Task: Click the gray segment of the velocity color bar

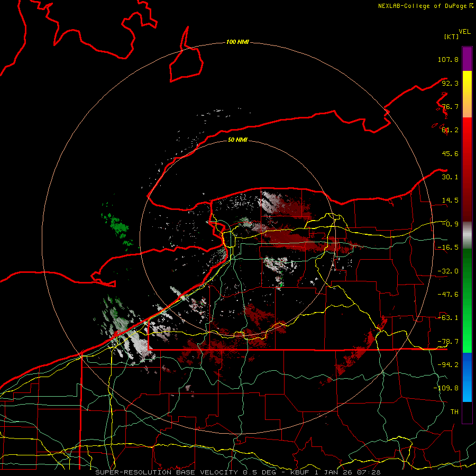Action: click(467, 235)
